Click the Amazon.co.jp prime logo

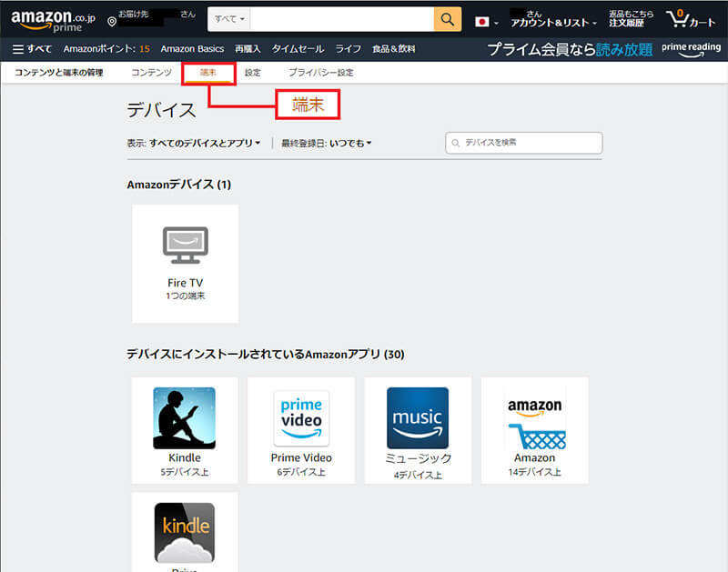pos(53,21)
